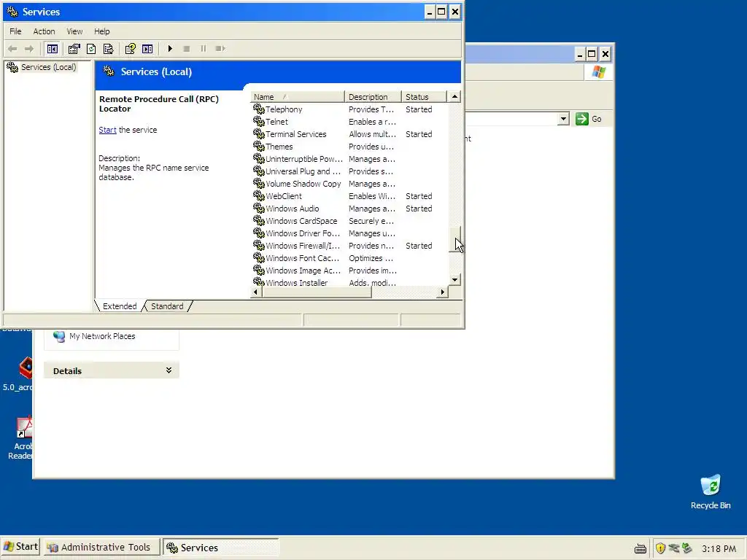Click the Themes service gear icon

(x=259, y=146)
